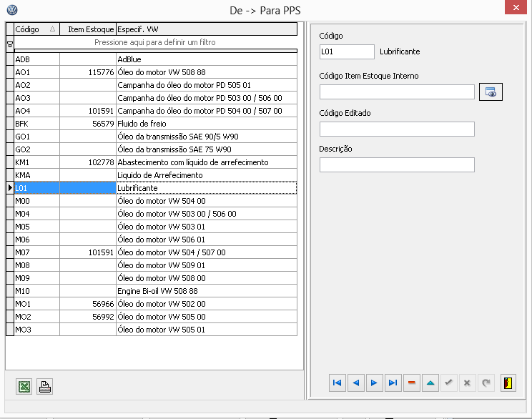Select 'Óleo do motor VW 509 01'
Image resolution: width=532 pixels, height=419 pixels.
206,265
